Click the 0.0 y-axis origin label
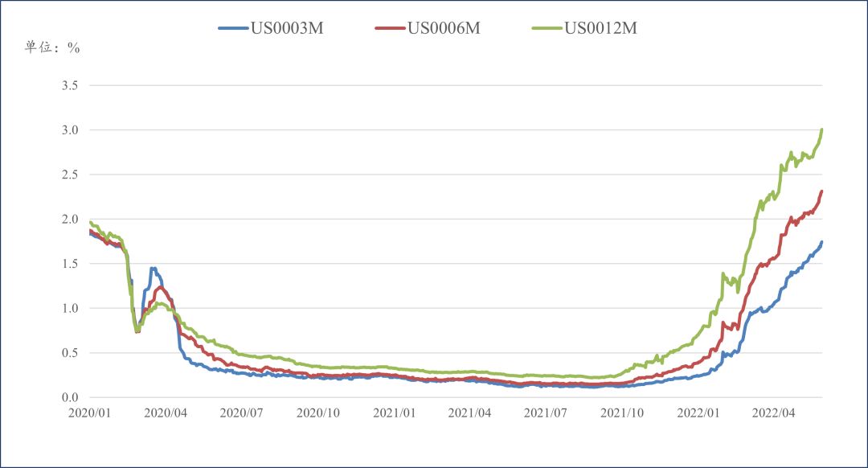 [x=71, y=397]
